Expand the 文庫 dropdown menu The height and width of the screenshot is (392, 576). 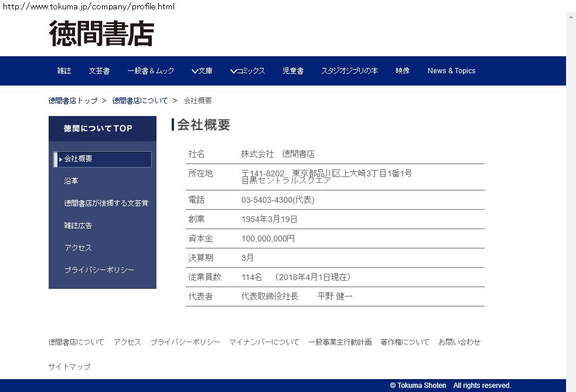202,71
